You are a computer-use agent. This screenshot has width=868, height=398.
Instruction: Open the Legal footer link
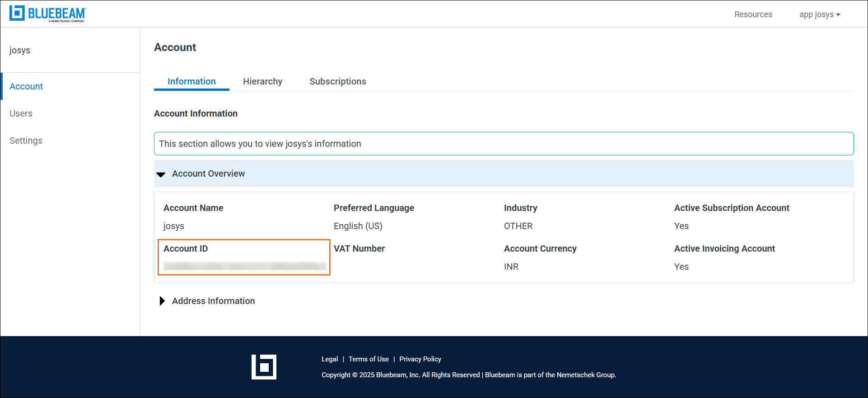click(329, 359)
